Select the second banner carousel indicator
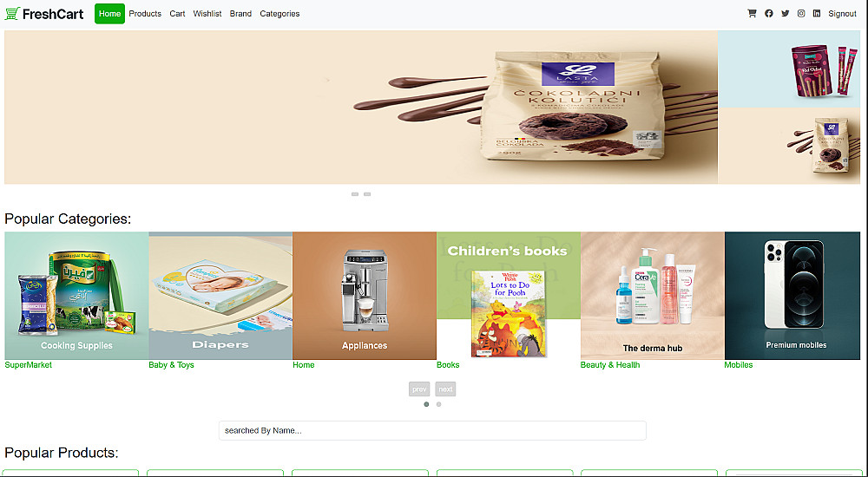 pos(367,194)
